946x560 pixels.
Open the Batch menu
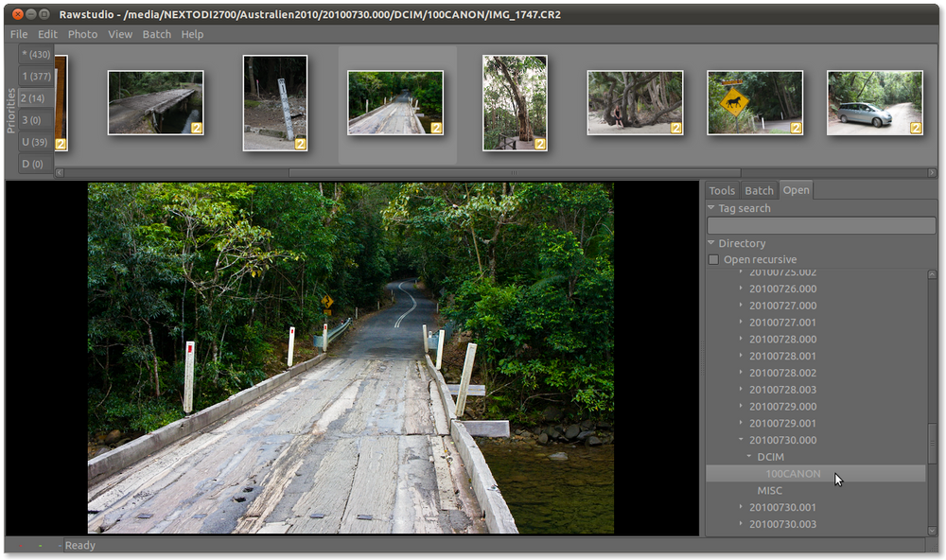[157, 34]
